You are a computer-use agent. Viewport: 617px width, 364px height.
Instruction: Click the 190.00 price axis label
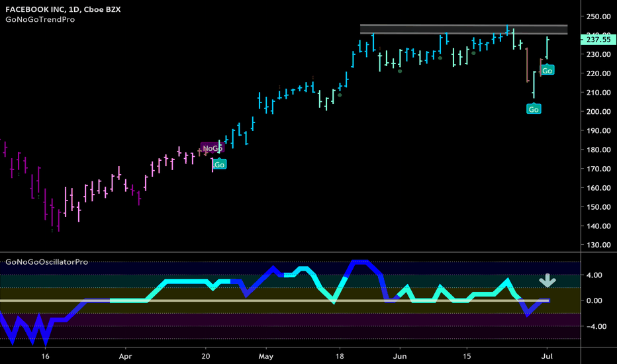pos(598,130)
